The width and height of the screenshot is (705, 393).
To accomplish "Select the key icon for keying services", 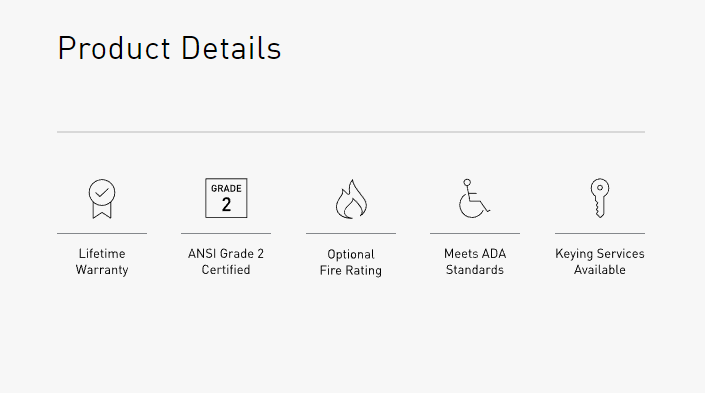I will [600, 198].
